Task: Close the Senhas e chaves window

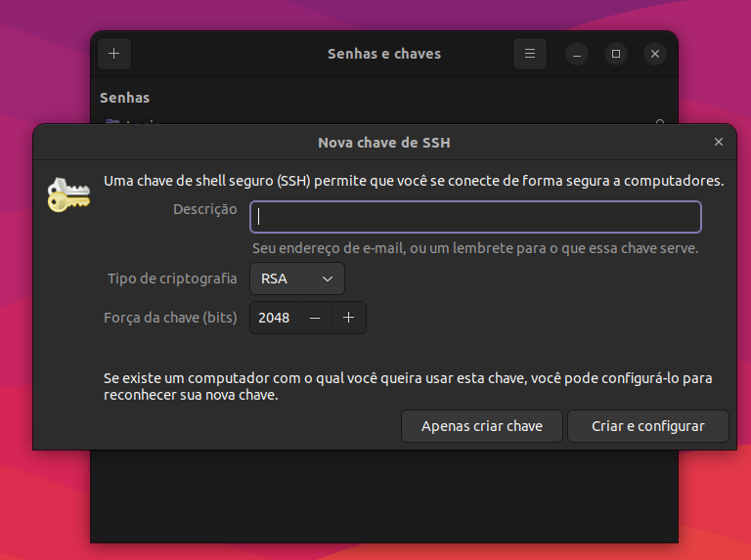Action: tap(655, 54)
